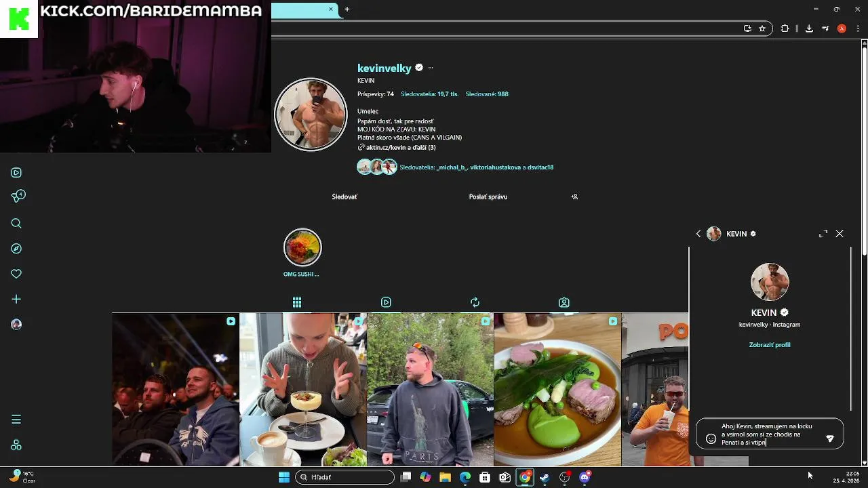Open Chrome downloads icon

(809, 28)
